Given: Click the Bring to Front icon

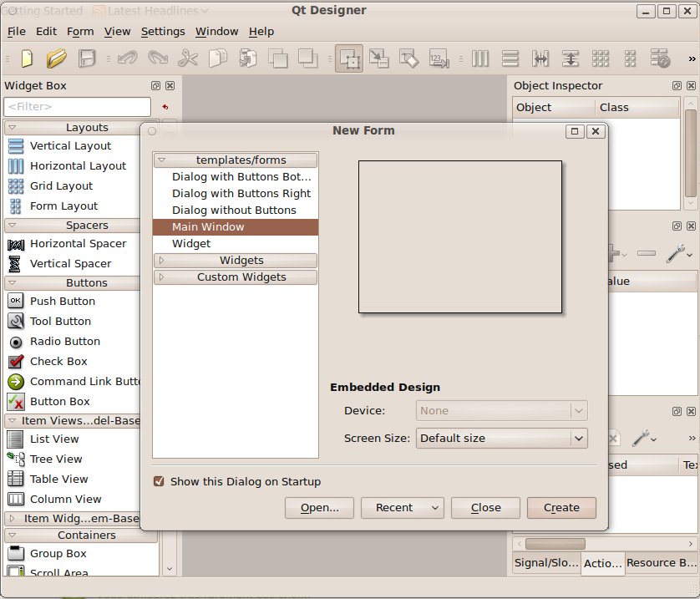Looking at the screenshot, I should click(307, 58).
